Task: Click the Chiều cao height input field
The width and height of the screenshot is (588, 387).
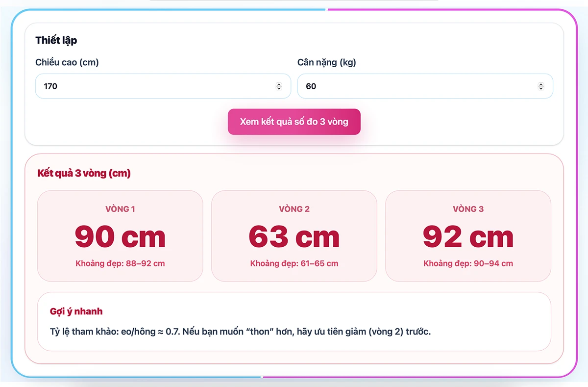Action: (x=157, y=86)
